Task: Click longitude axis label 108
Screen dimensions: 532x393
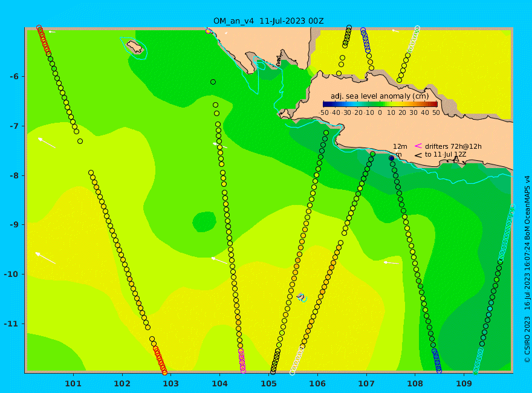Action: click(415, 384)
